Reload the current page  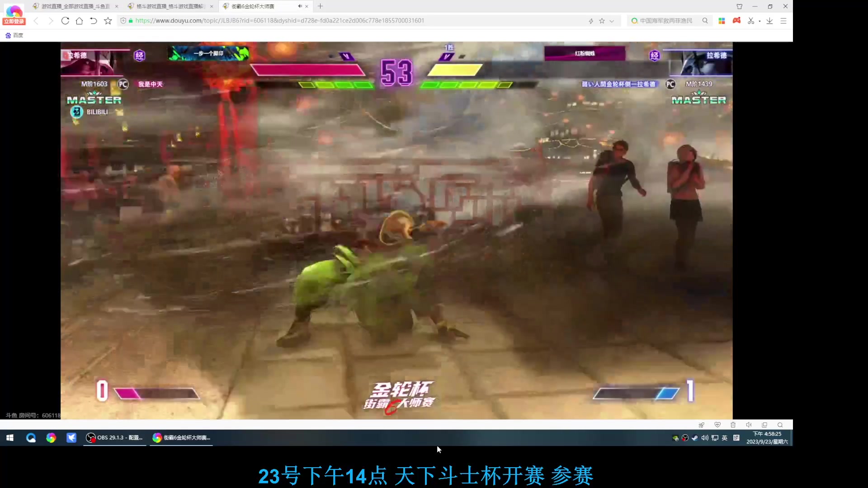65,21
